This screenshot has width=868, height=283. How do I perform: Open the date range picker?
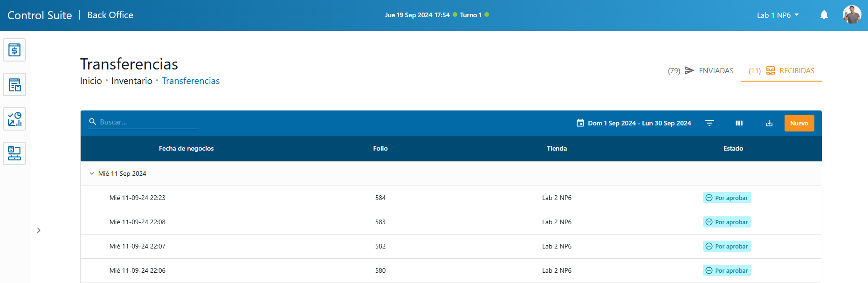(634, 123)
